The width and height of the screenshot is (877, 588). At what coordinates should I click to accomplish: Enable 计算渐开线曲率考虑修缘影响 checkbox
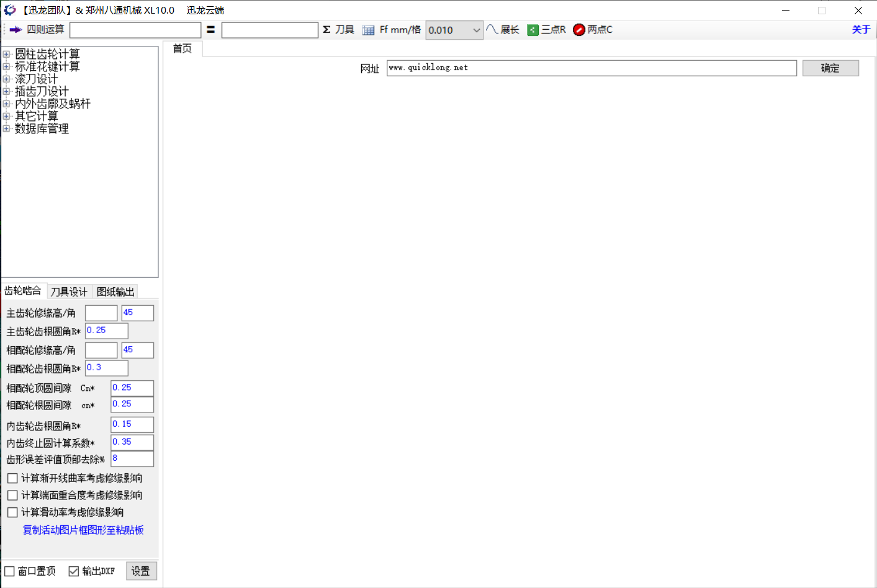[x=12, y=478]
